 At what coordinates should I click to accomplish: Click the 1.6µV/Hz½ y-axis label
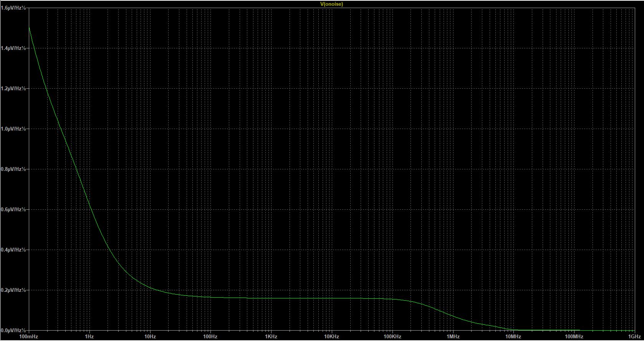(13, 8)
